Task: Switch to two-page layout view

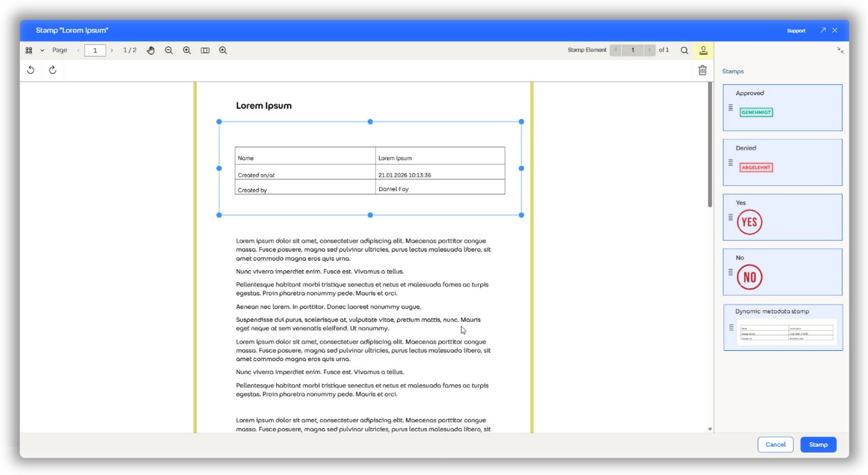Action: (x=205, y=50)
